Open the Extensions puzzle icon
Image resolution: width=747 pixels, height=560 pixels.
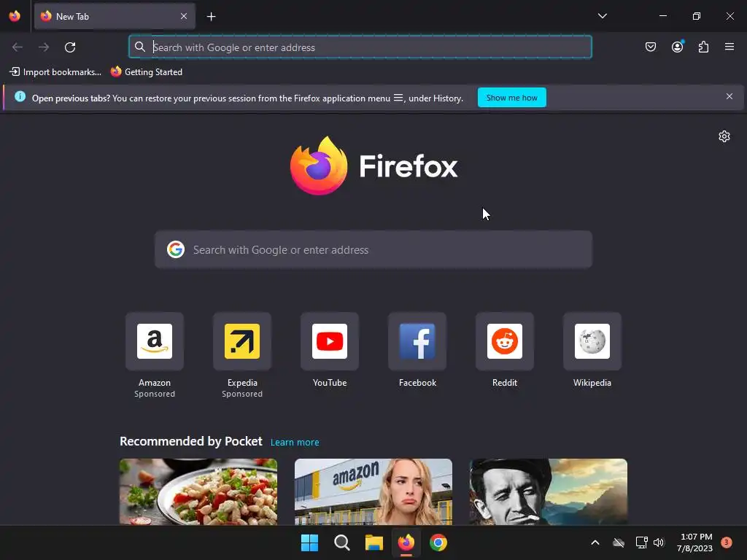[x=703, y=47]
